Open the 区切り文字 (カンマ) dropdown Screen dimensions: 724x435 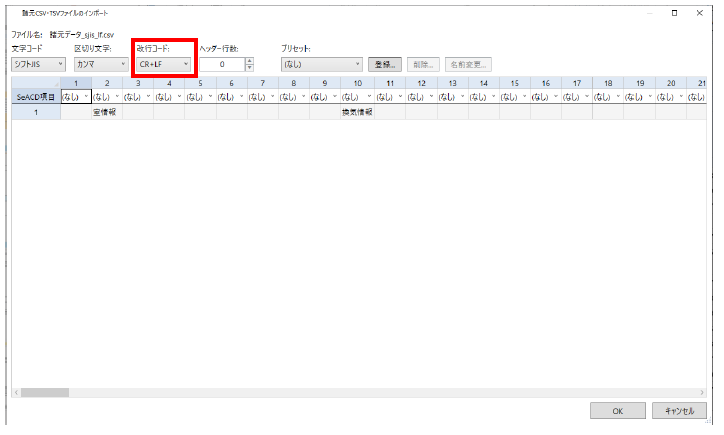(x=100, y=64)
